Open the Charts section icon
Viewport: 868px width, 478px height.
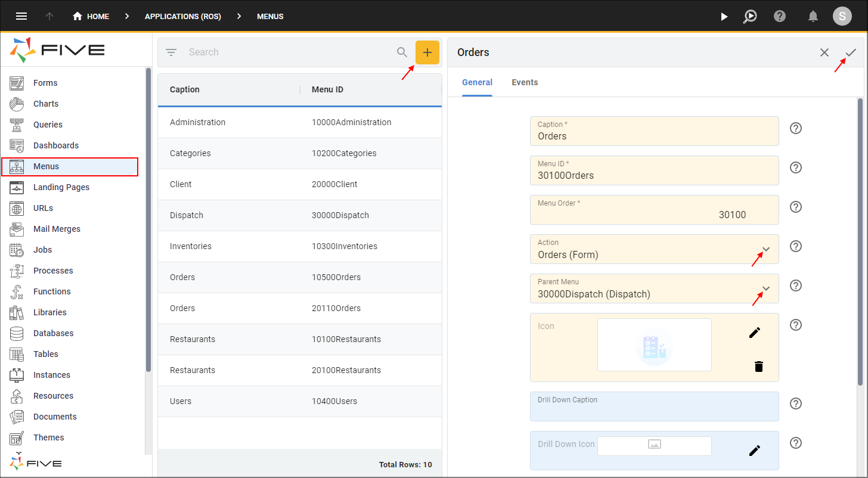click(16, 103)
